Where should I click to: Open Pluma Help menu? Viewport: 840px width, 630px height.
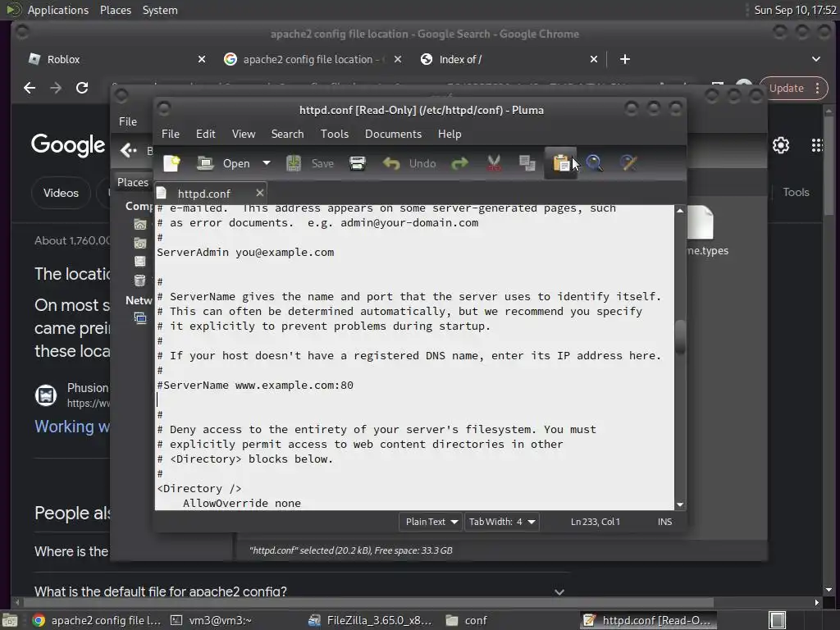pyautogui.click(x=450, y=134)
